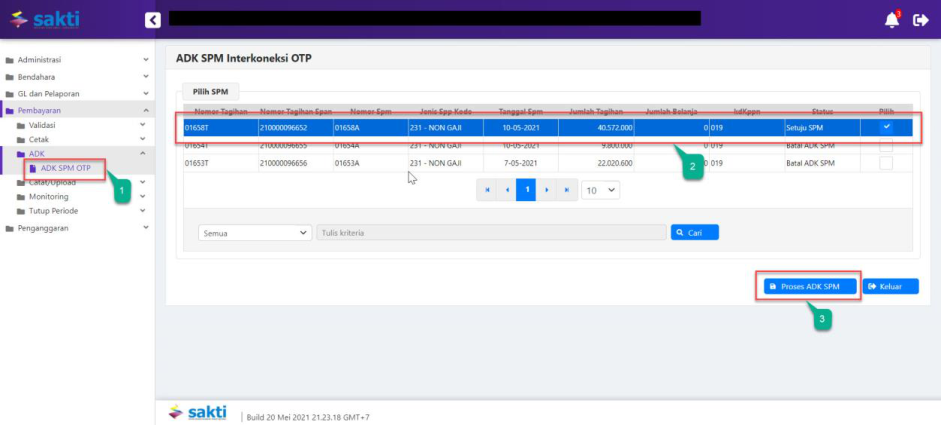Viewport: 941px width, 425px height.
Task: Uncheck the Pilih checkbox for row 01658T
Action: pyautogui.click(x=886, y=128)
